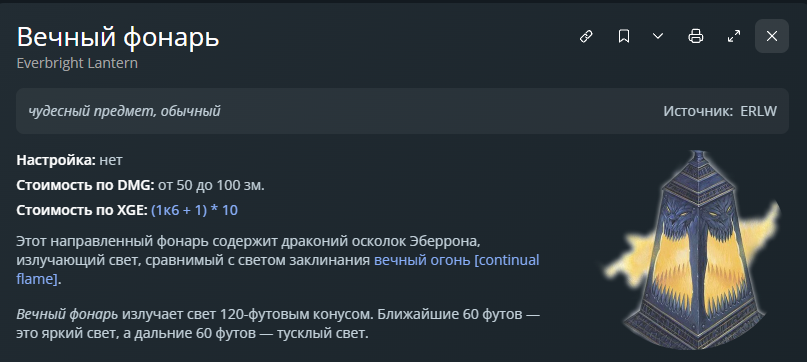The height and width of the screenshot is (362, 807).
Task: Copy link with the chain icon
Action: tap(586, 36)
